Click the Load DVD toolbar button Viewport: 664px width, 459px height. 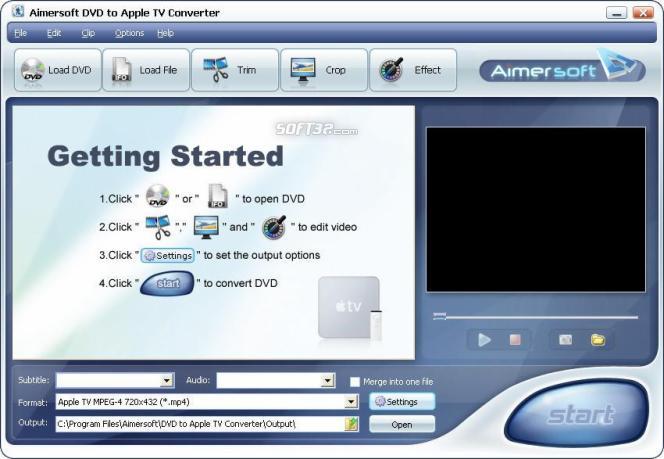click(58, 70)
